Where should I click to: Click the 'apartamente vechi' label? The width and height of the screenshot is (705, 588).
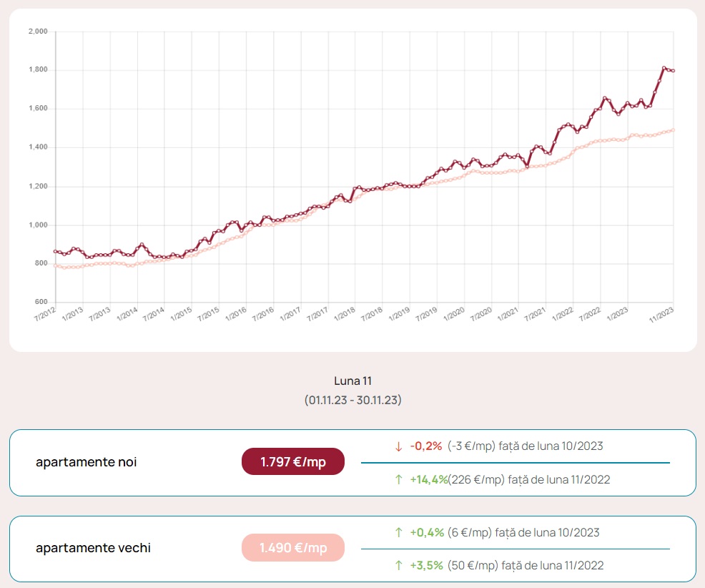pos(93,548)
